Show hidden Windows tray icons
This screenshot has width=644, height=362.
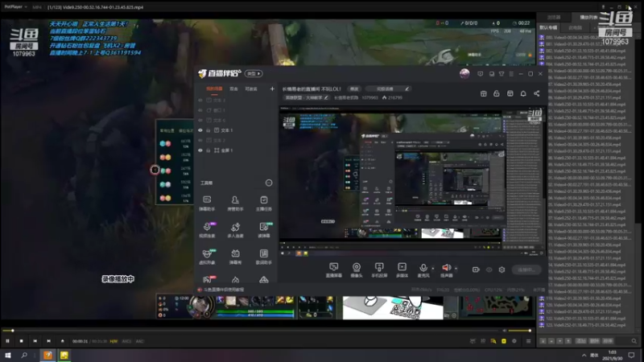pos(584,355)
